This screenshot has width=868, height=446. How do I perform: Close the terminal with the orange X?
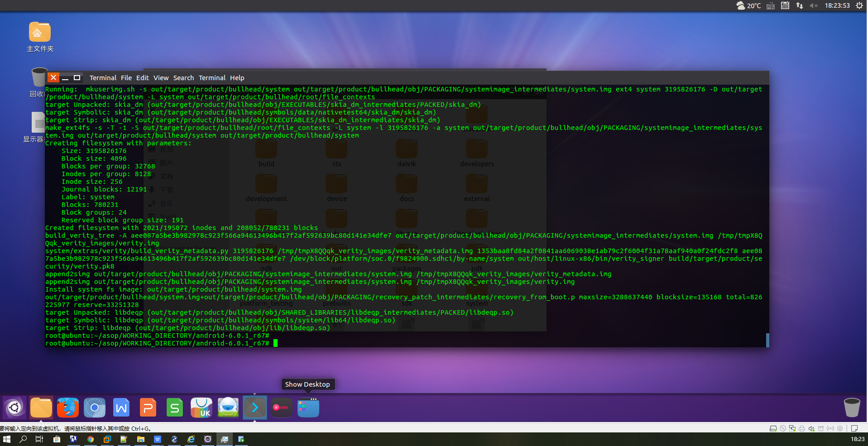pyautogui.click(x=53, y=77)
